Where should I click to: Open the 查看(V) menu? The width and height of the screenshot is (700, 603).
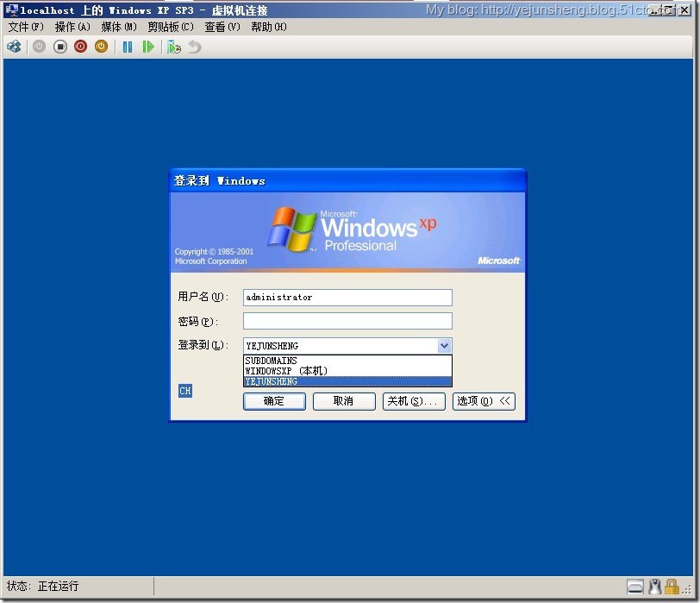coord(222,28)
